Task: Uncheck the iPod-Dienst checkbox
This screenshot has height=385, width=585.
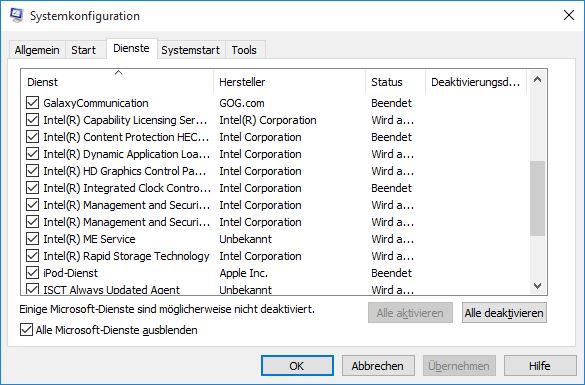Action: [32, 273]
